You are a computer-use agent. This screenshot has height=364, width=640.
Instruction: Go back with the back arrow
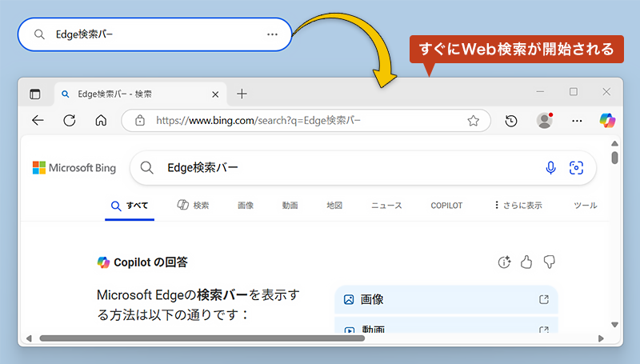(x=38, y=120)
